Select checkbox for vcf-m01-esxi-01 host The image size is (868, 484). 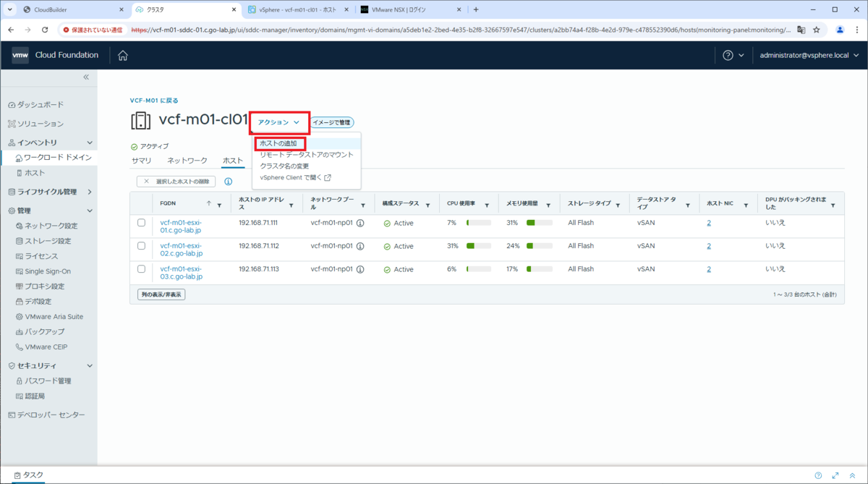(142, 223)
